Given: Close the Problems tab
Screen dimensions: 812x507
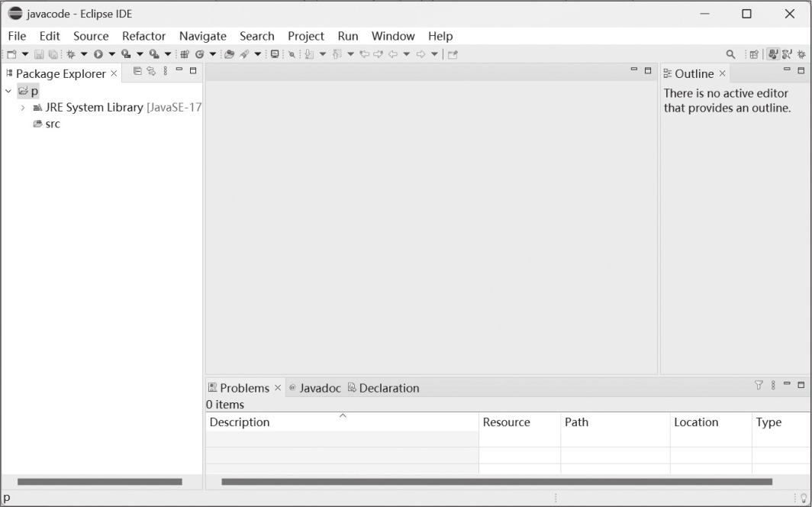Looking at the screenshot, I should 278,388.
